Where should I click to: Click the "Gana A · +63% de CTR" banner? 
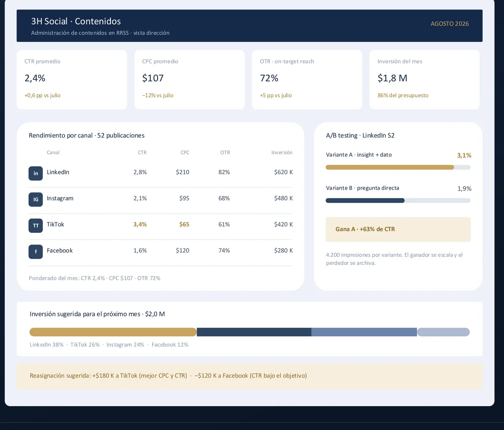(398, 229)
